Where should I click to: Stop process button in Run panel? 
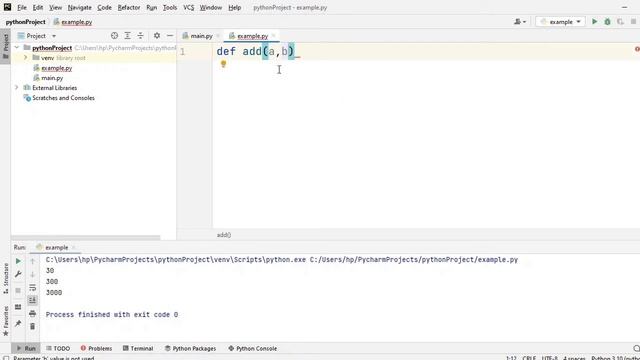[18, 291]
